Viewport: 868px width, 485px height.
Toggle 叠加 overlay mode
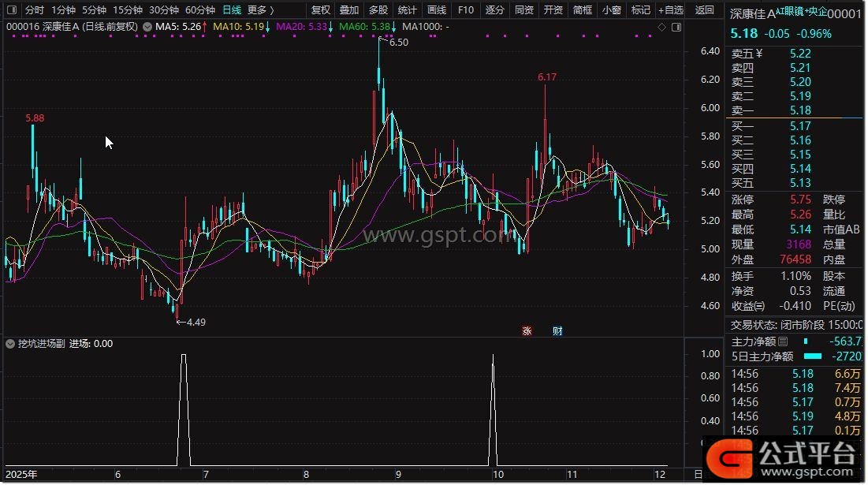349,10
